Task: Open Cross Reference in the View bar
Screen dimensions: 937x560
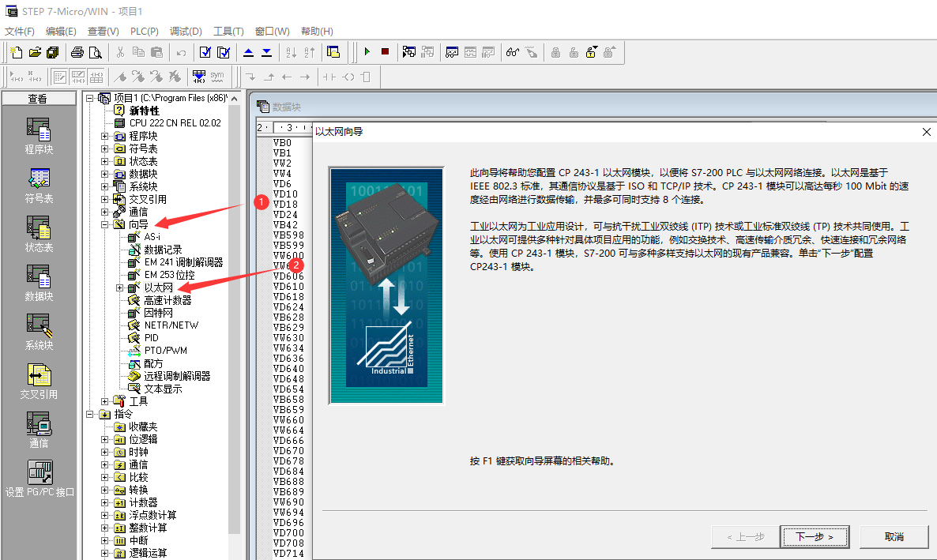Action: point(39,381)
